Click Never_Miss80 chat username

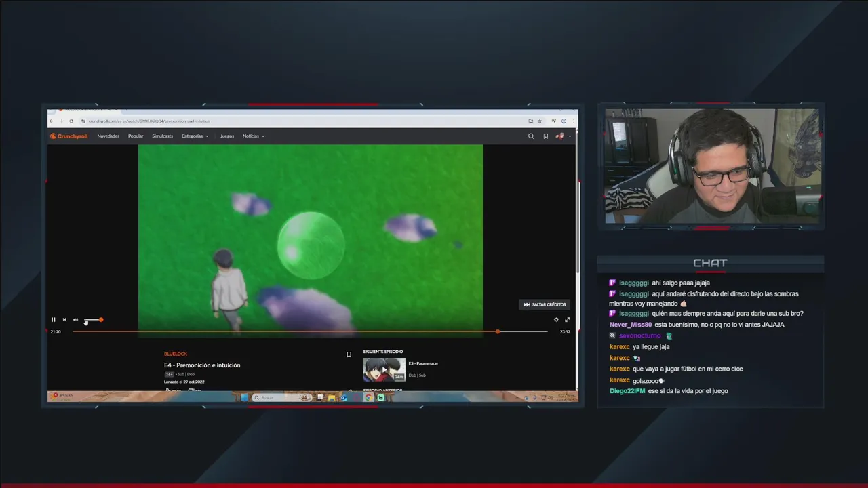(x=631, y=325)
